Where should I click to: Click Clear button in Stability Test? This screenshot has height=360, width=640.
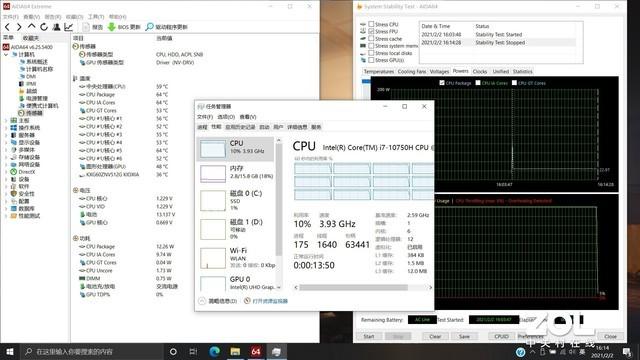click(435, 336)
